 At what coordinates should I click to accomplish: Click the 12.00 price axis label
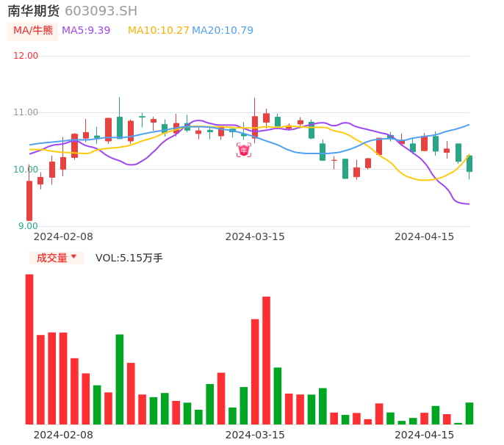tap(26, 56)
